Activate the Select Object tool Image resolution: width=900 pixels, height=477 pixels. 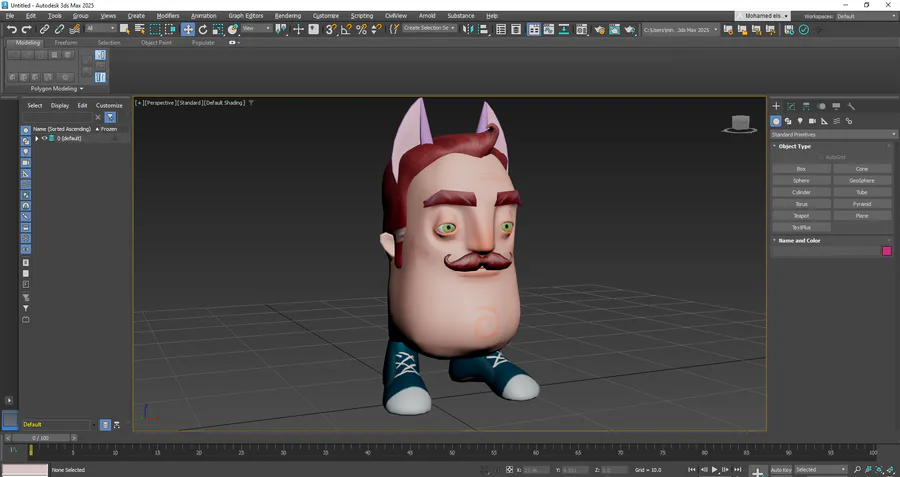[125, 29]
